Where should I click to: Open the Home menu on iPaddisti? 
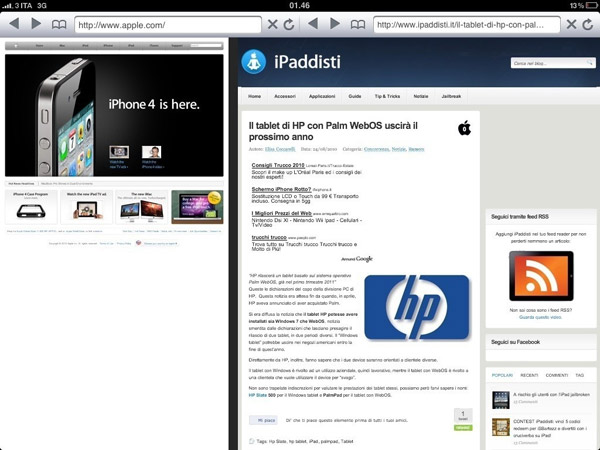tap(254, 96)
